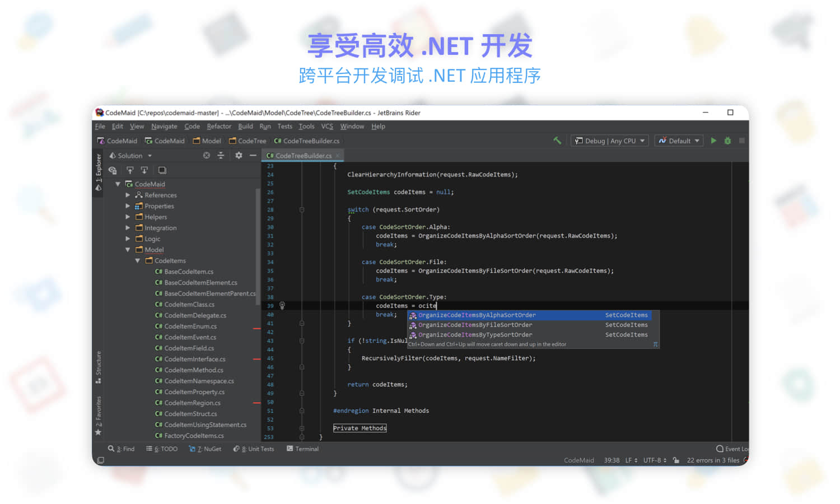Open the TODO tool window
The height and width of the screenshot is (504, 840).
click(x=162, y=449)
